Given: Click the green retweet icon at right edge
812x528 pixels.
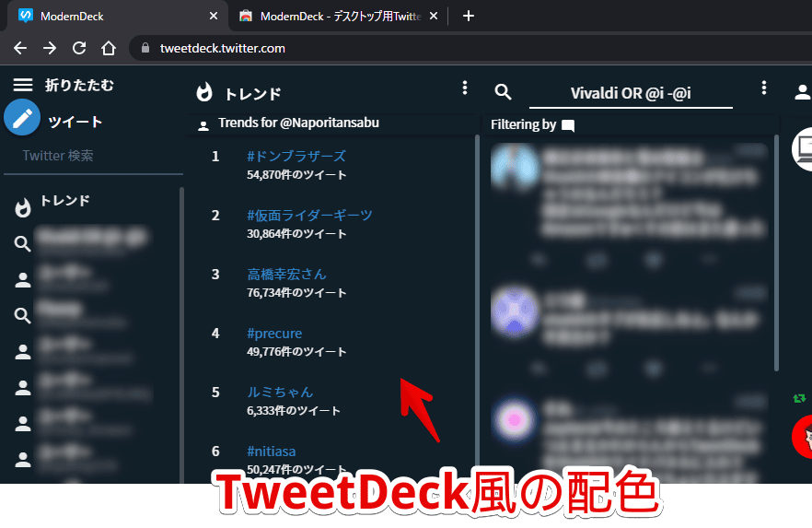Looking at the screenshot, I should coord(799,398).
